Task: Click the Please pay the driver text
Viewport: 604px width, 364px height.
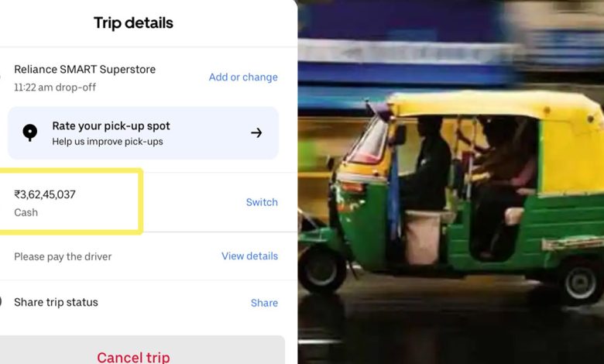Action: tap(63, 256)
